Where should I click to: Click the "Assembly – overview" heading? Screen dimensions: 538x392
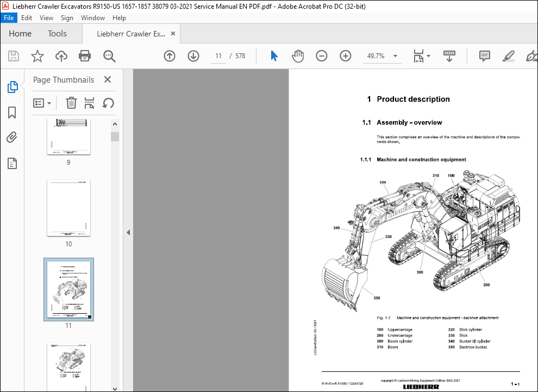pyautogui.click(x=409, y=122)
